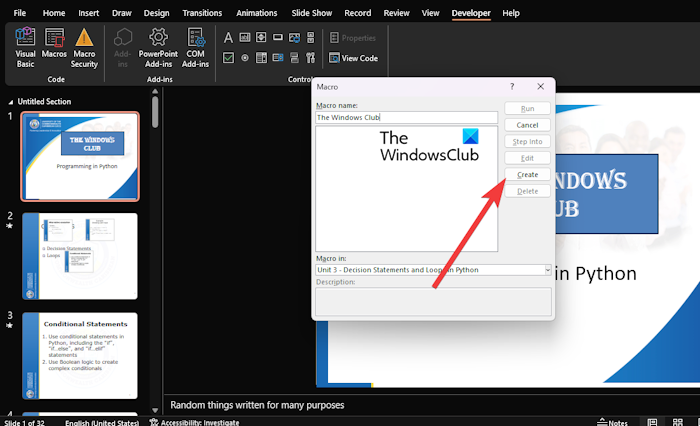Collapse the Untitled Section group
This screenshot has height=426, width=700.
pos(10,102)
